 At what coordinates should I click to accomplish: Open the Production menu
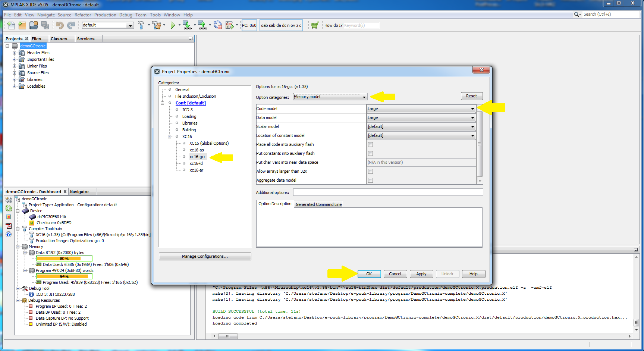[x=105, y=15]
